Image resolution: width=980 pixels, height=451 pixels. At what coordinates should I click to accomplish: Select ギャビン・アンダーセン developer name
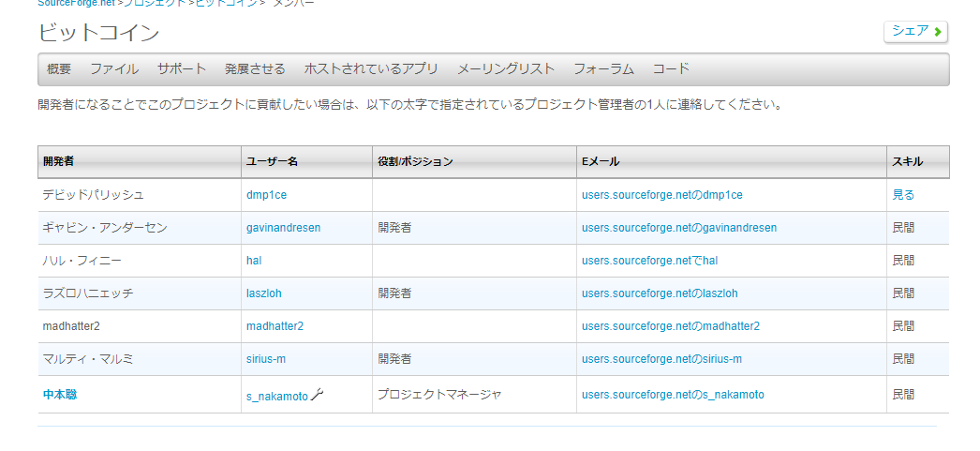click(105, 228)
